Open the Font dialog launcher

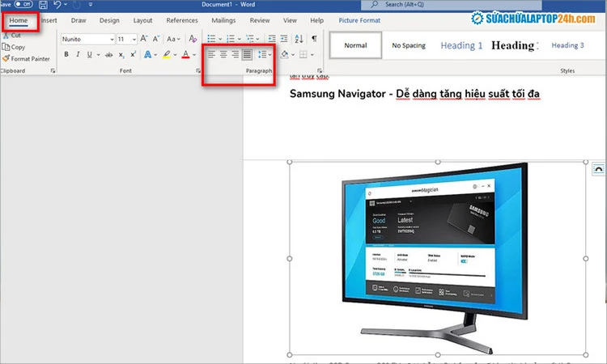pos(198,71)
